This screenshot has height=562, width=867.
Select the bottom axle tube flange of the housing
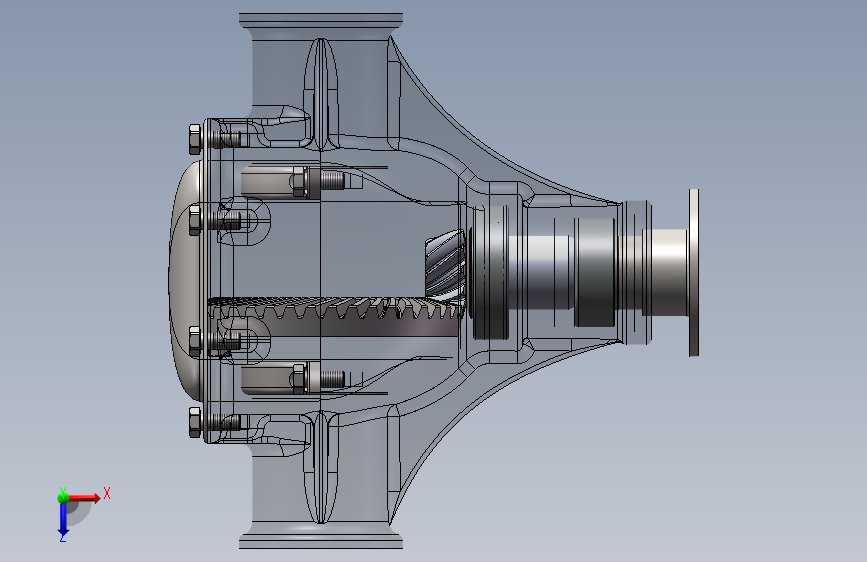[x=321, y=540]
